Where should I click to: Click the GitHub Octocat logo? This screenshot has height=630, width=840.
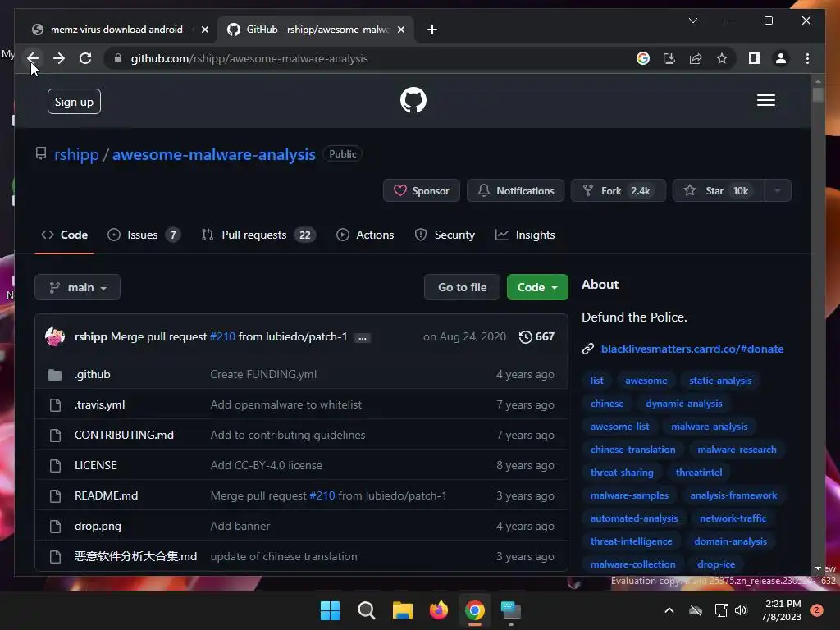coord(413,100)
